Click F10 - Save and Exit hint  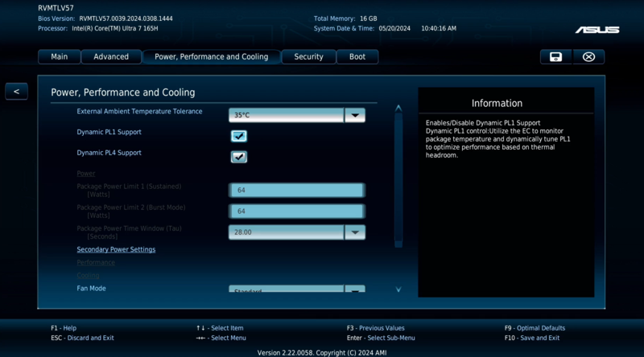tap(532, 339)
